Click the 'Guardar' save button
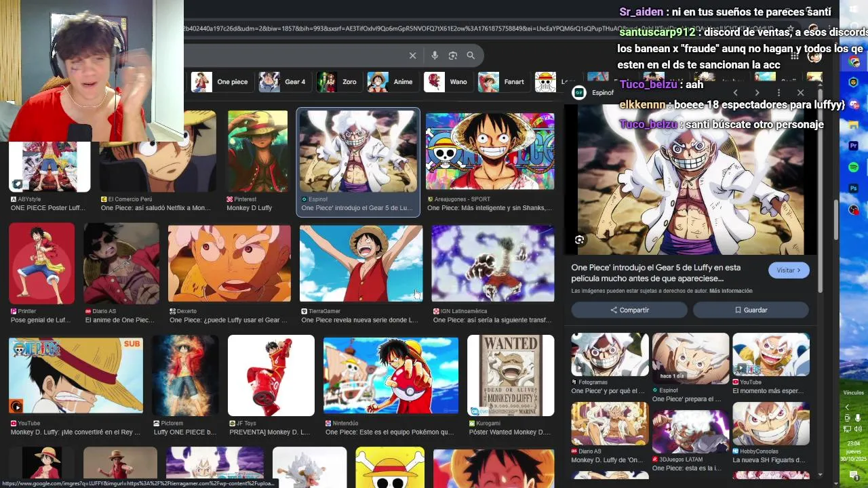 tap(751, 310)
